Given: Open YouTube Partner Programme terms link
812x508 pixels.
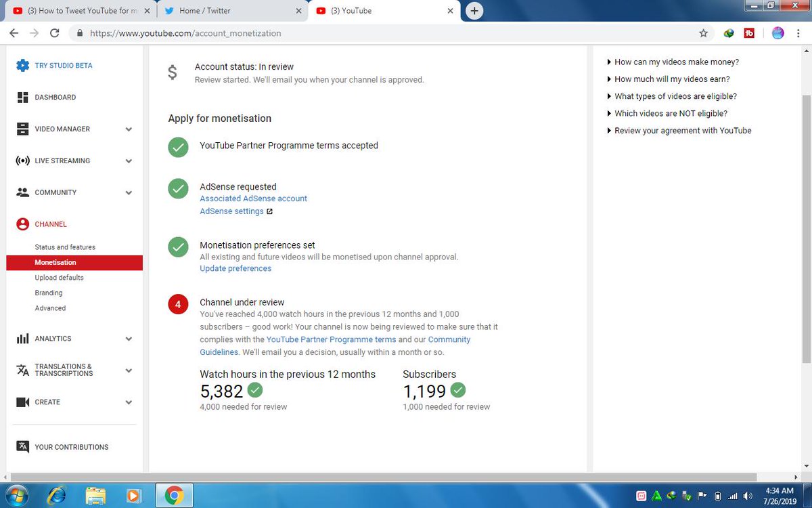Looking at the screenshot, I should pos(331,339).
